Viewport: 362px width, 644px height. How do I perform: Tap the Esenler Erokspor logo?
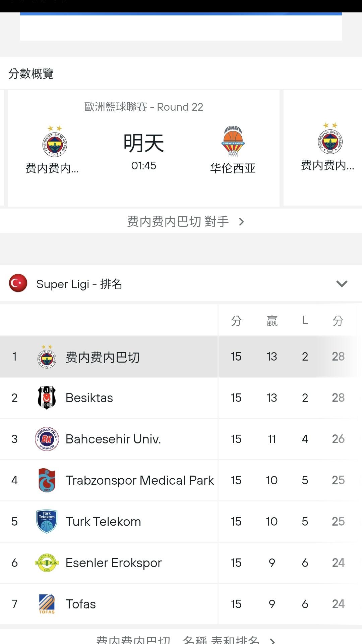point(47,563)
